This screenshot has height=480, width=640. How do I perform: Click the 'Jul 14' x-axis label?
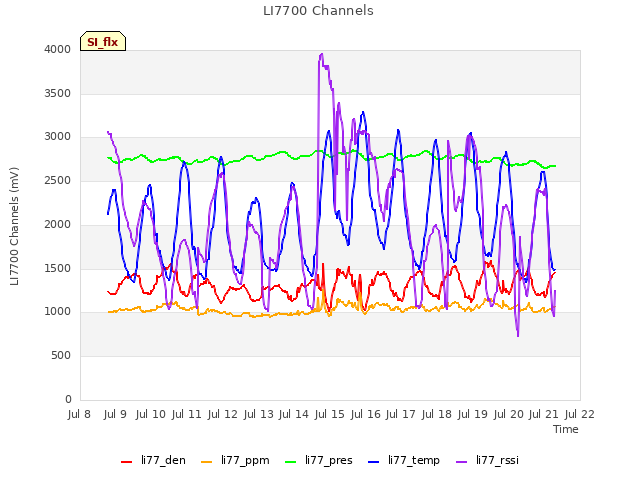pyautogui.click(x=294, y=414)
